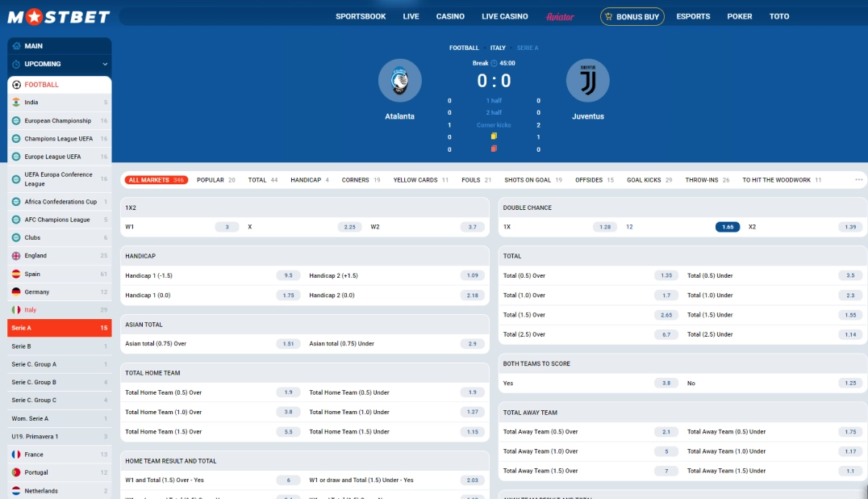
Task: Open the Toto section
Action: 779,17
